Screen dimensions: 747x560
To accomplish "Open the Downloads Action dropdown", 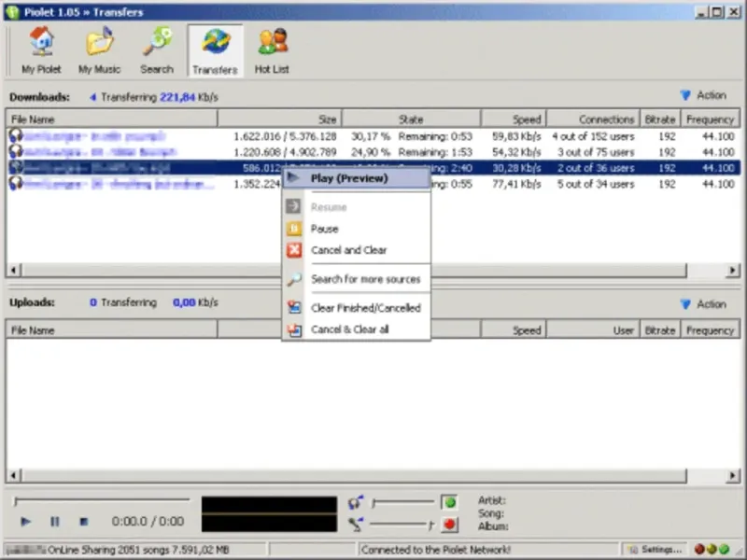I will pos(704,95).
